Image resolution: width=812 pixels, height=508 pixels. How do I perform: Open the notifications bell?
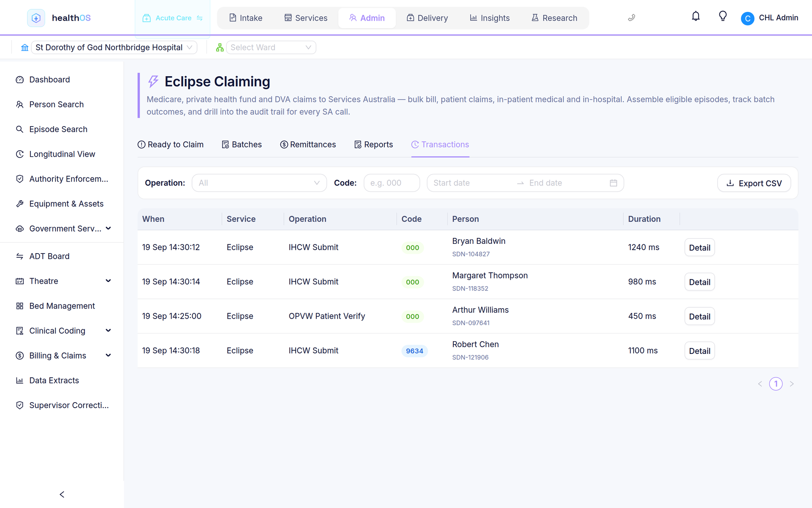[x=696, y=17]
